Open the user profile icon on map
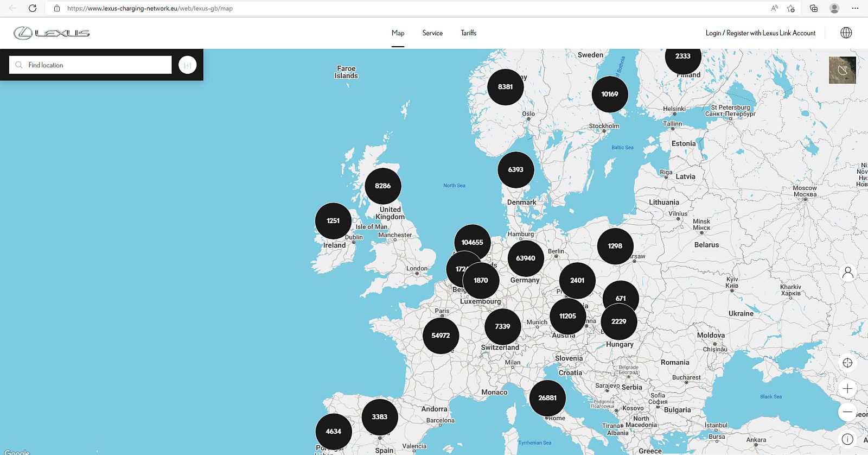The image size is (868, 455). tap(847, 273)
